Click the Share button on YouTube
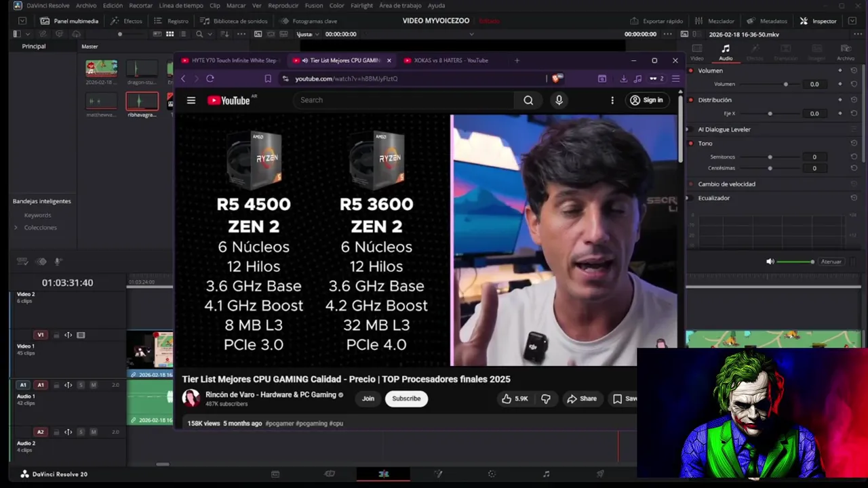 [x=582, y=399]
